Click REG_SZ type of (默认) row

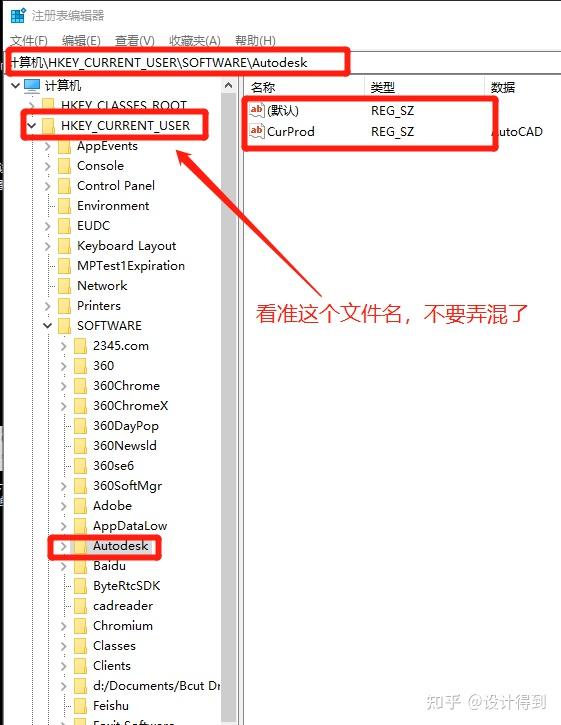(x=392, y=111)
